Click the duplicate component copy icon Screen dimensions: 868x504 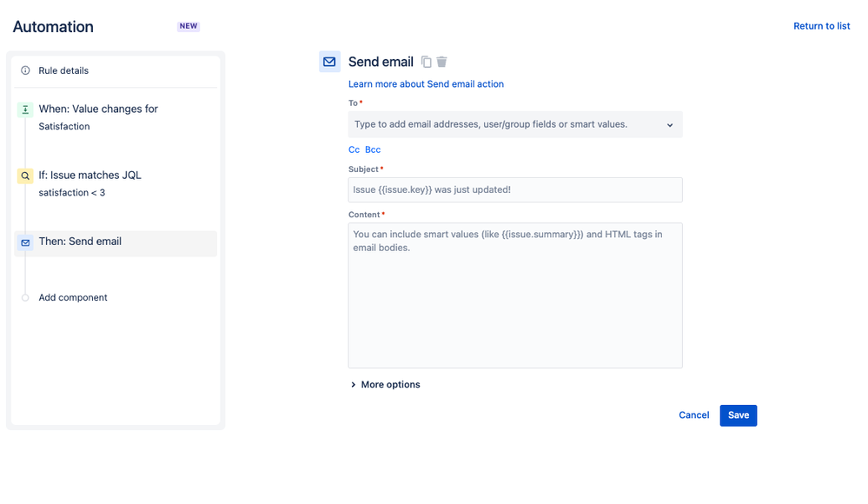pos(426,62)
